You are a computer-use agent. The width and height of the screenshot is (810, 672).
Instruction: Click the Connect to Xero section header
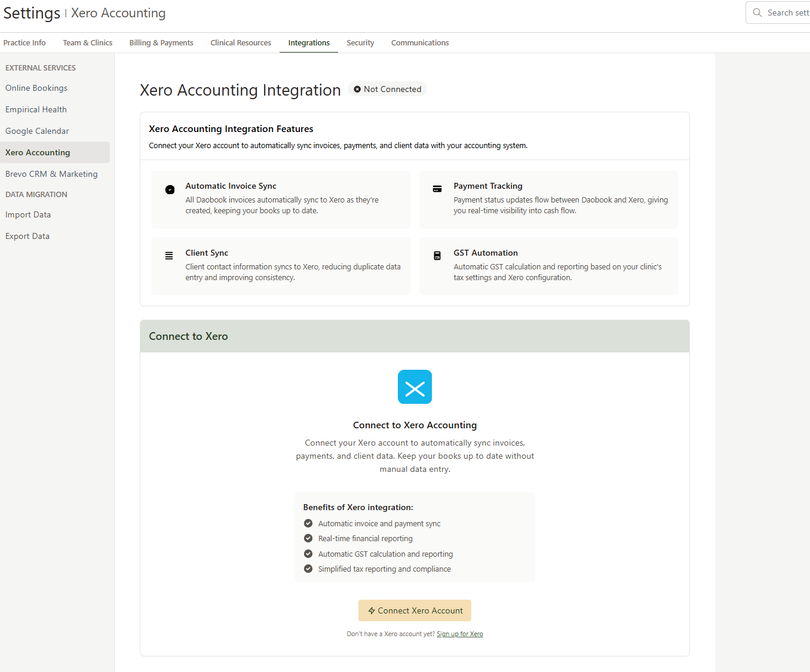[x=415, y=336]
